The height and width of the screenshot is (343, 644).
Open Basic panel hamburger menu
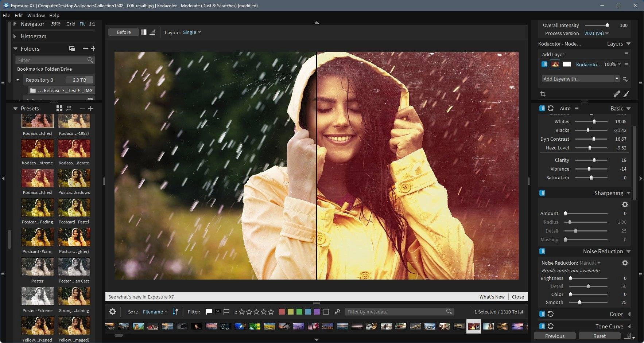577,108
